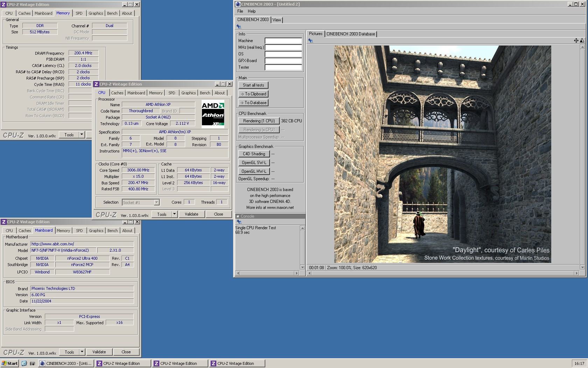Select the Pictures tab in CINEBENCH
Image resolution: width=588 pixels, height=368 pixels.
[316, 34]
